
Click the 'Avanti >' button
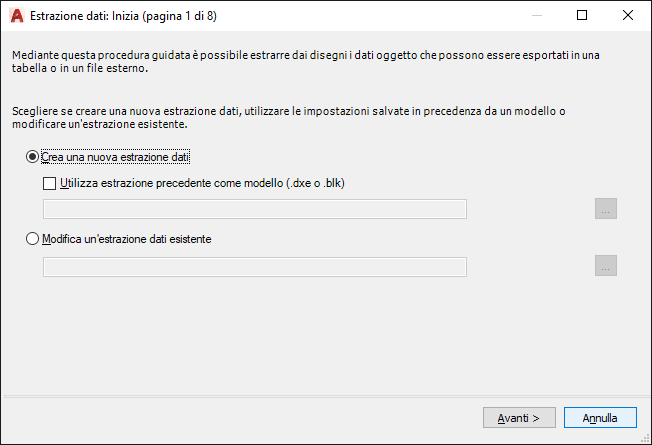coord(519,417)
